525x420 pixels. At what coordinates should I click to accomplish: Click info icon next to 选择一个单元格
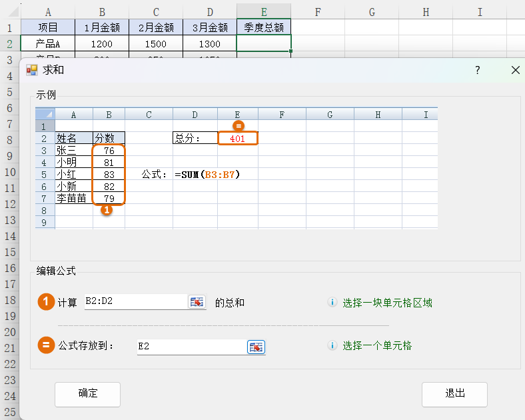332,346
